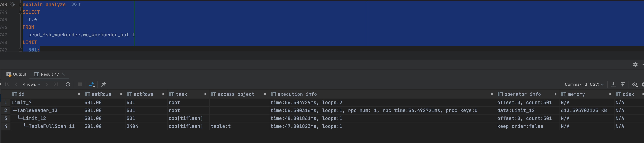Collapse the SELECT statement fold marker
This screenshot has width=644, height=143.
coord(20,12)
